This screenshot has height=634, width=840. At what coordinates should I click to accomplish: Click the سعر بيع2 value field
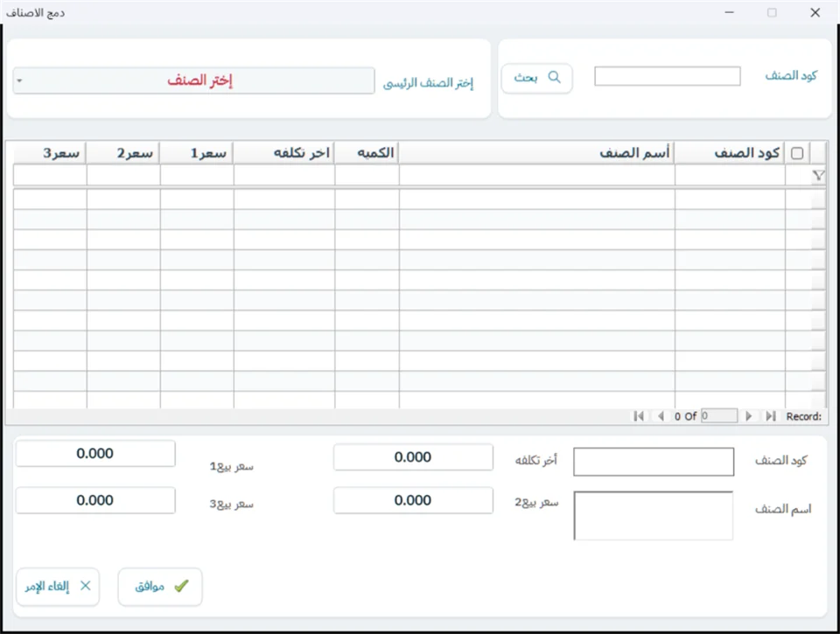tap(413, 500)
